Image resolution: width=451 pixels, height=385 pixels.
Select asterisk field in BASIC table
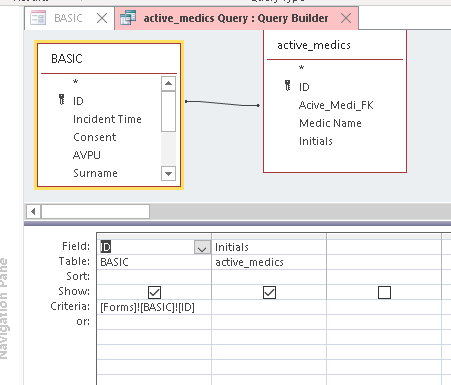pos(76,82)
